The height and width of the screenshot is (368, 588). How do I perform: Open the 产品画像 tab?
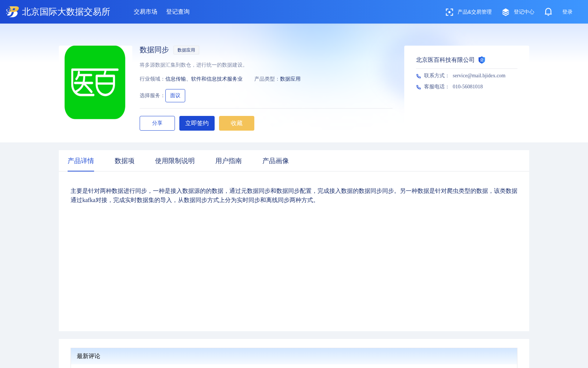click(276, 161)
